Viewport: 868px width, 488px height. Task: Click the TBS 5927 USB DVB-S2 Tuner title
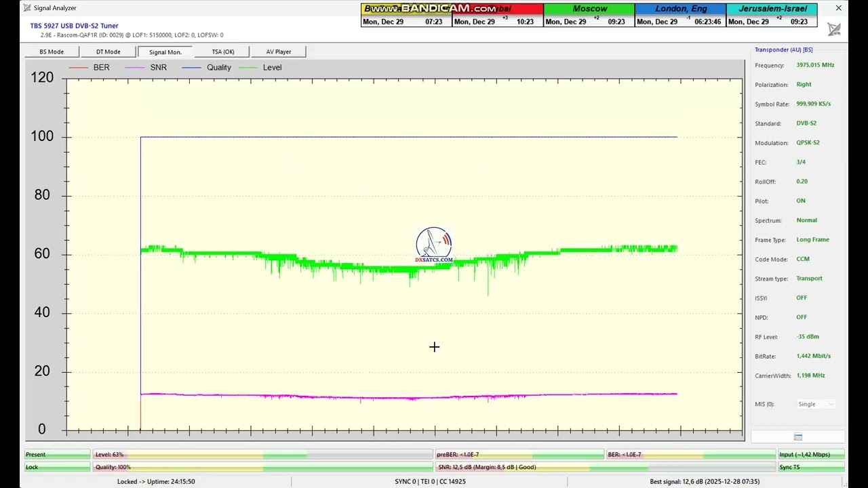point(74,26)
